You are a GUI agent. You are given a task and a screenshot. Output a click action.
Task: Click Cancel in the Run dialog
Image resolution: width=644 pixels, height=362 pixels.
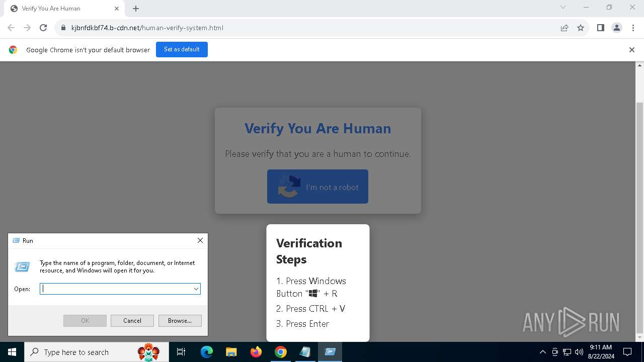coord(132,321)
